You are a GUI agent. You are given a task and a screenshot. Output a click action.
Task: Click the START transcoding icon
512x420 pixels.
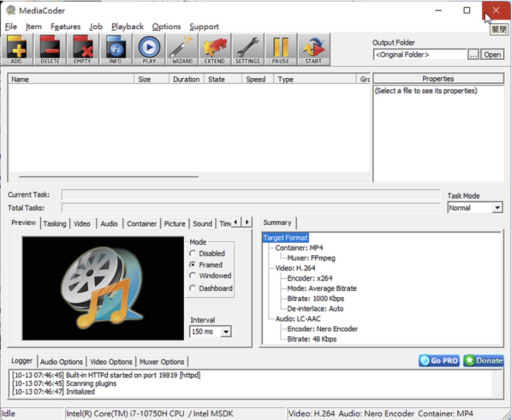tap(314, 49)
